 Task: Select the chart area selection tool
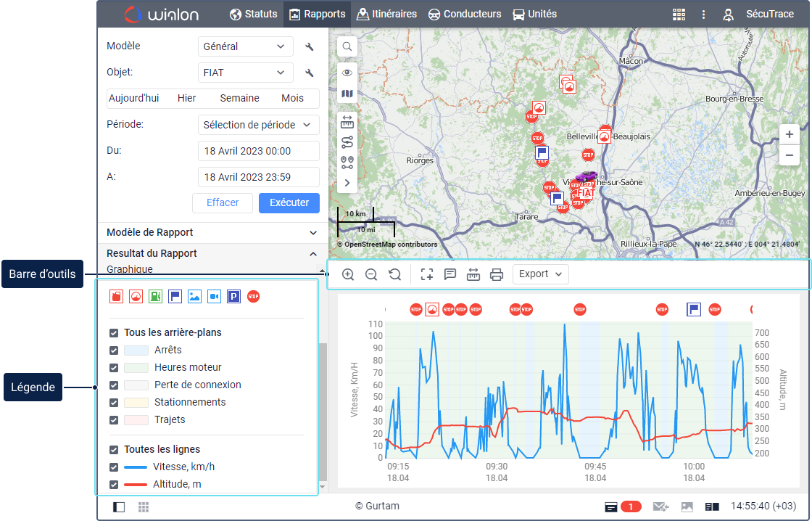427,274
